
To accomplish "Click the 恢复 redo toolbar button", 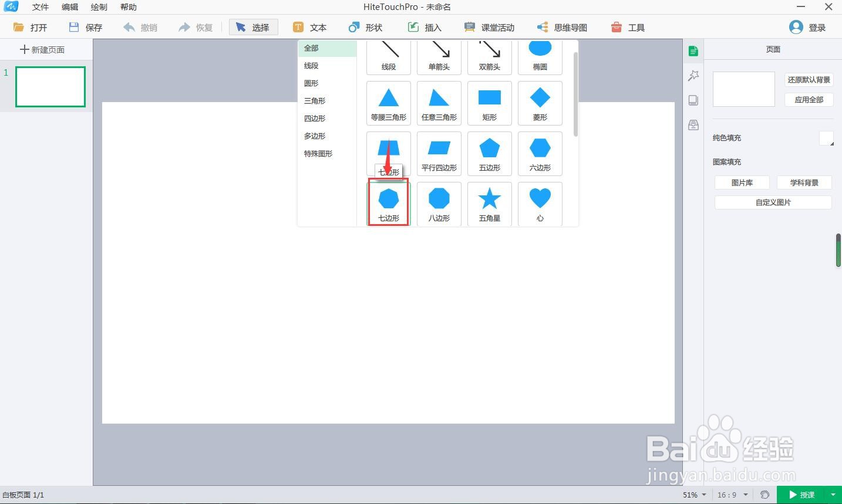I will [x=196, y=28].
